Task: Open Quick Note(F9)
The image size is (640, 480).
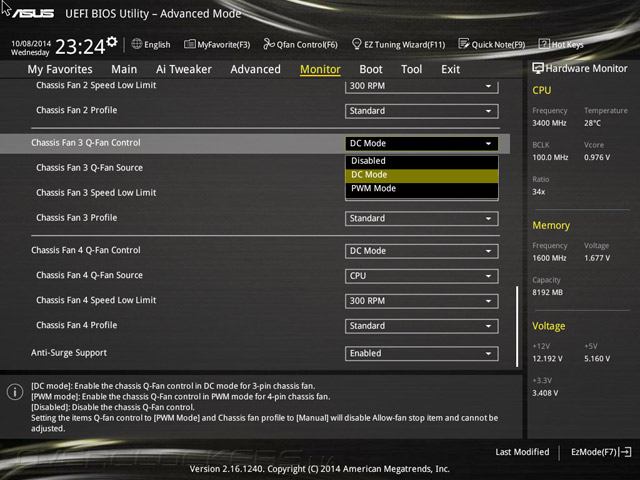Action: pyautogui.click(x=492, y=44)
